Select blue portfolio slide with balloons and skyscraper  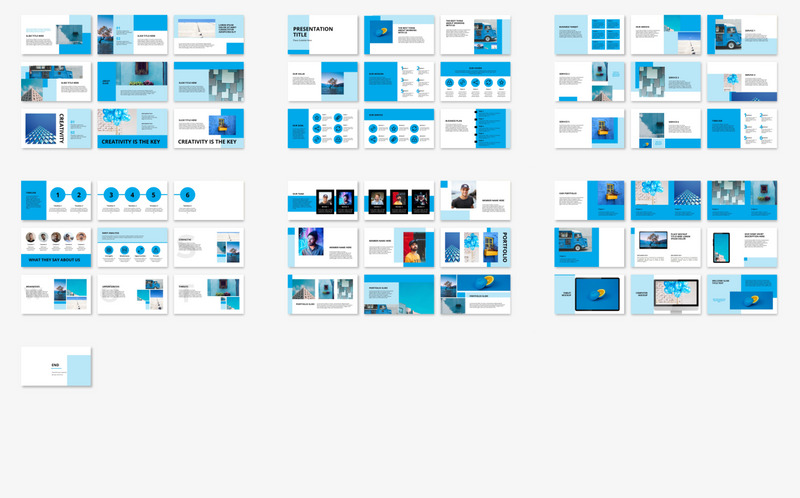666,201
